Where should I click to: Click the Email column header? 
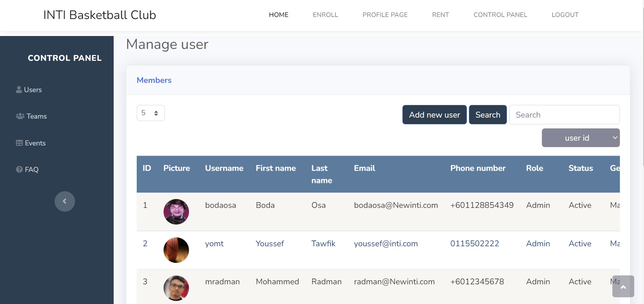click(x=364, y=168)
